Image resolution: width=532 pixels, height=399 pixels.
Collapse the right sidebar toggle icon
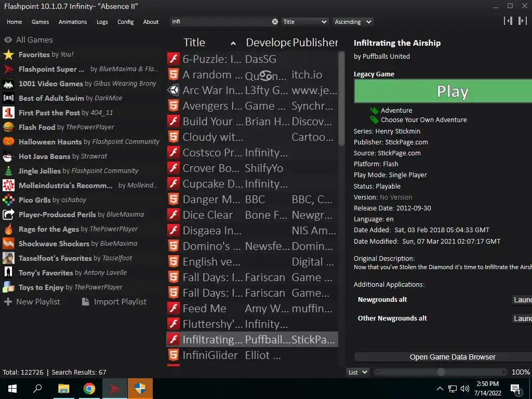coord(523,21)
